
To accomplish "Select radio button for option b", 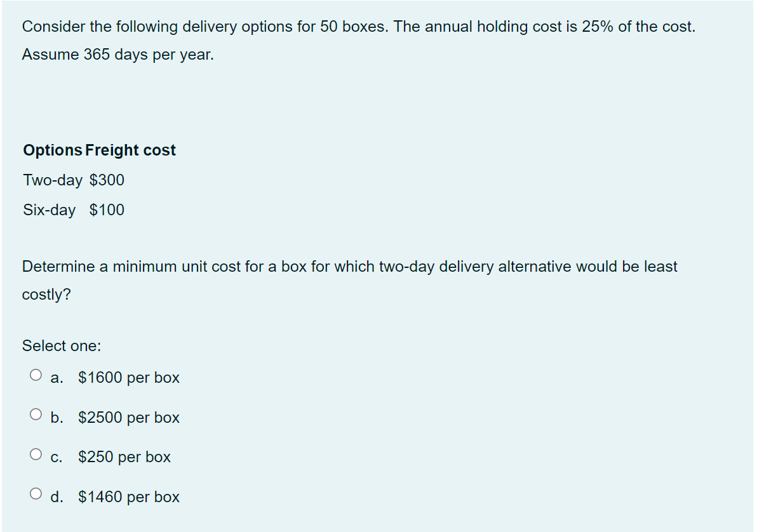I will [36, 413].
